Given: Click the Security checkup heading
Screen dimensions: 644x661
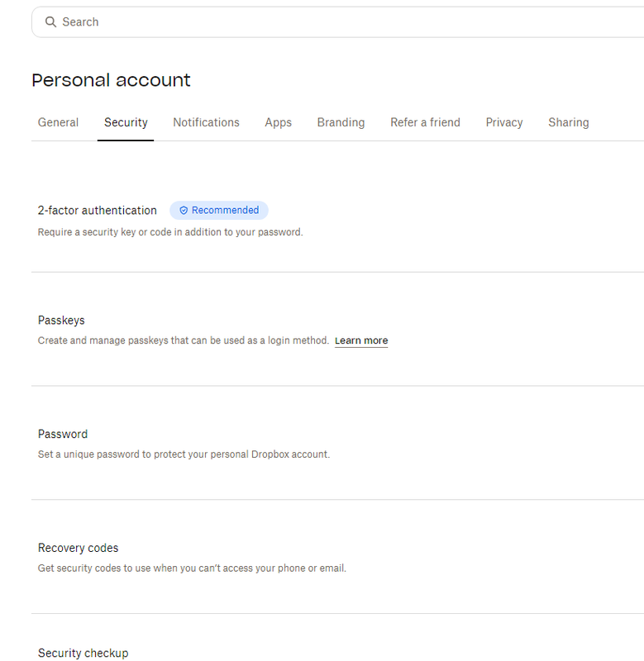Looking at the screenshot, I should 83,653.
